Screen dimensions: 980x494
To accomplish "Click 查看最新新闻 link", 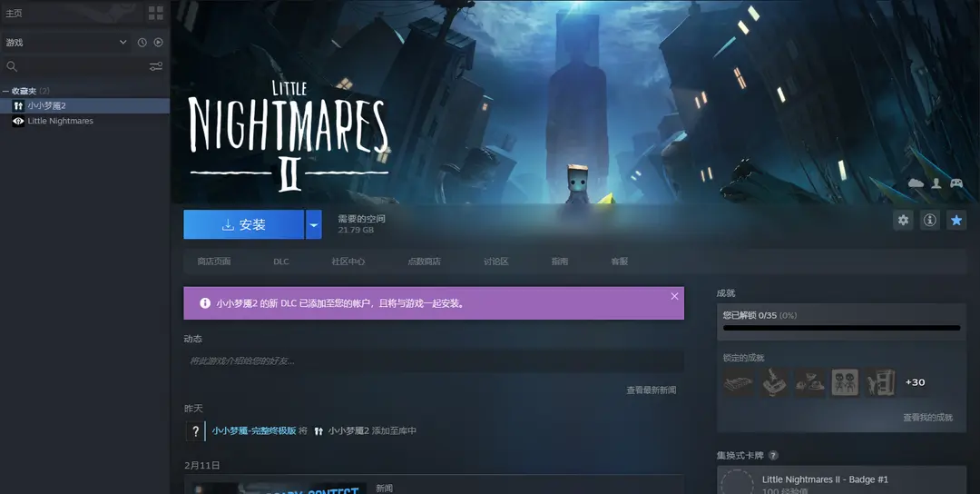I will (652, 390).
